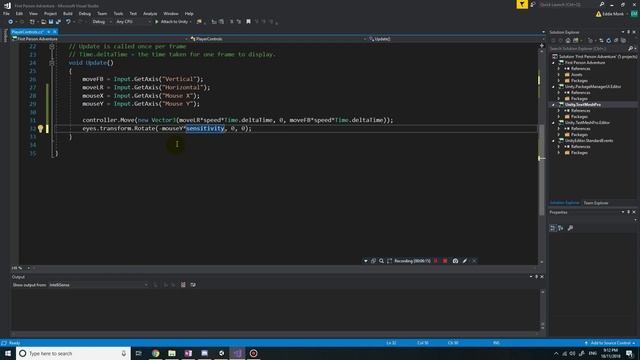Open the File menu
Screen dimensions: 640x360
[6, 13]
